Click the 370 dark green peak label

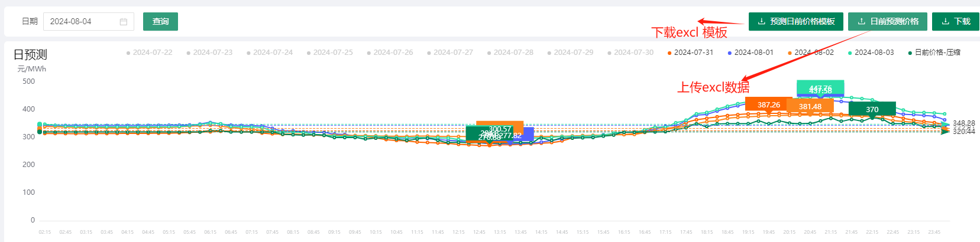(872, 109)
